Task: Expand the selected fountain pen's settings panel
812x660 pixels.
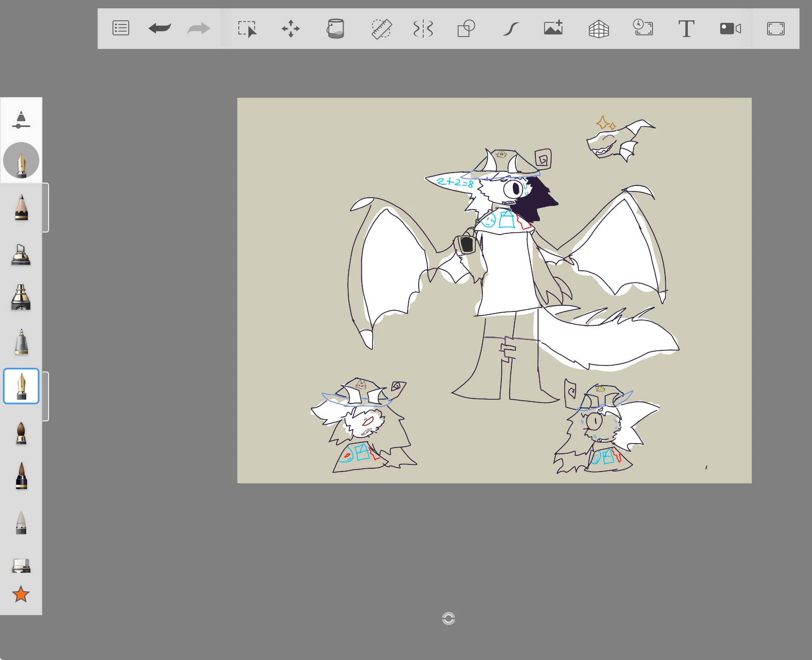Action: point(45,394)
